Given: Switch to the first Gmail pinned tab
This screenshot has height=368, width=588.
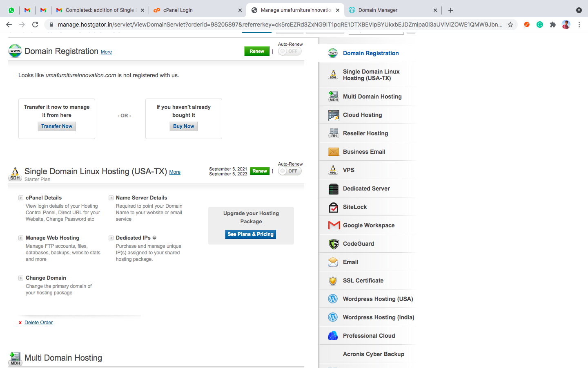Looking at the screenshot, I should (x=27, y=10).
